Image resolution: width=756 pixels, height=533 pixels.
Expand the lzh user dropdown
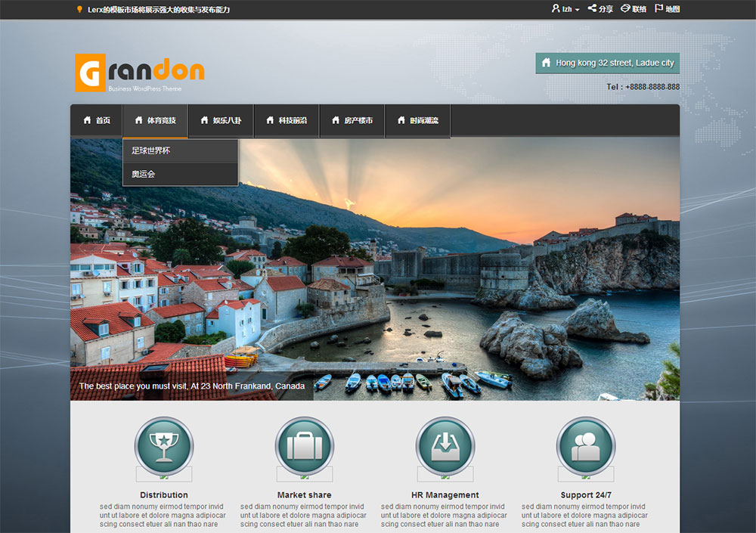click(x=565, y=9)
